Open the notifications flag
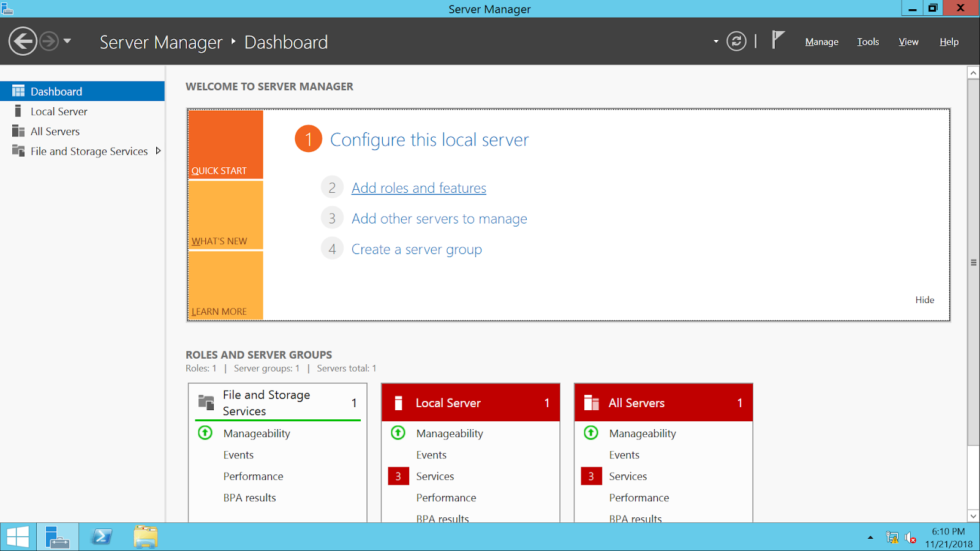The image size is (980, 551). (778, 40)
